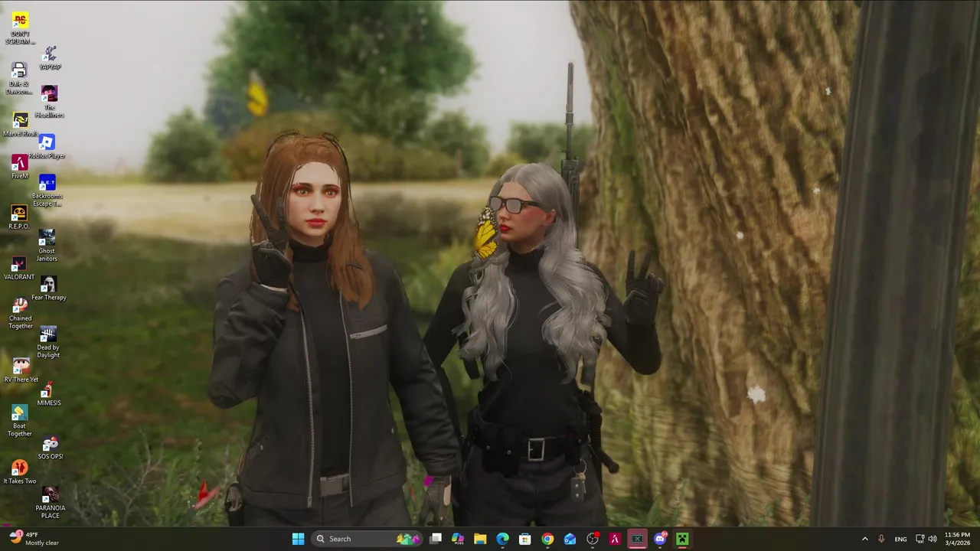Open the YAPYAP desktop shortcut
Image resolution: width=980 pixels, height=551 pixels.
[50, 58]
